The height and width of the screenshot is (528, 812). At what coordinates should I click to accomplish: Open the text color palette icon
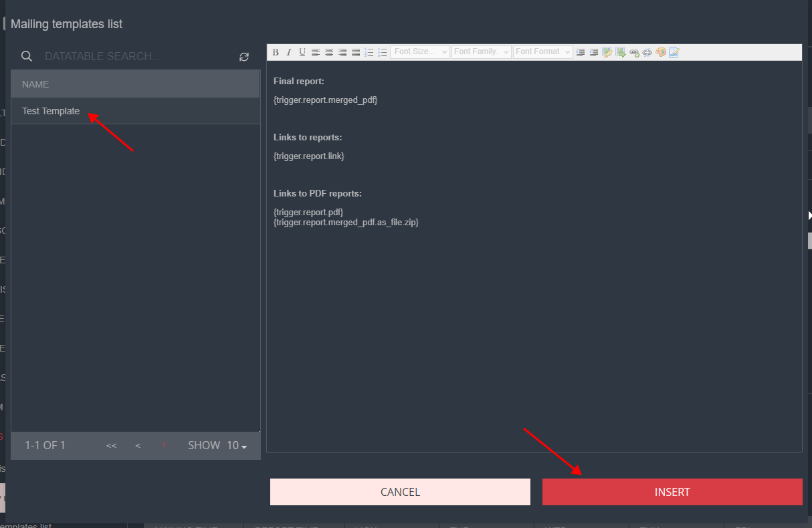point(661,52)
